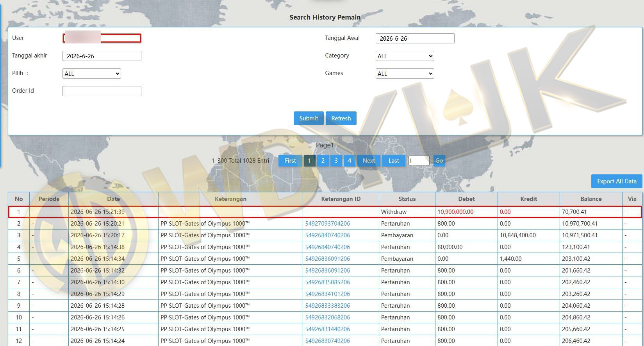Open Keterangan ID link 54926836091206 in row 6
Image resolution: width=644 pixels, height=346 pixels.
(328, 271)
